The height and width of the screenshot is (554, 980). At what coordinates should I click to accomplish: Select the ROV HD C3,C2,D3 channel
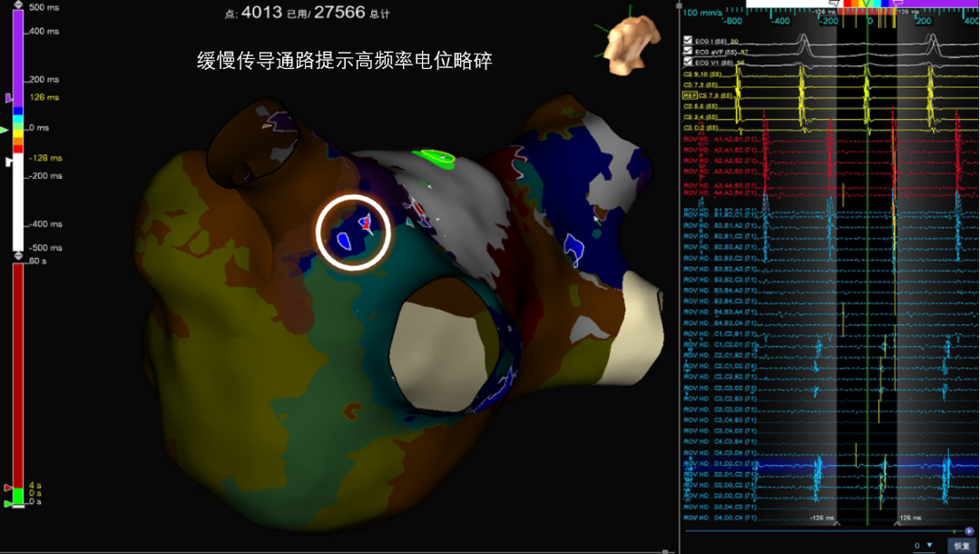720,409
